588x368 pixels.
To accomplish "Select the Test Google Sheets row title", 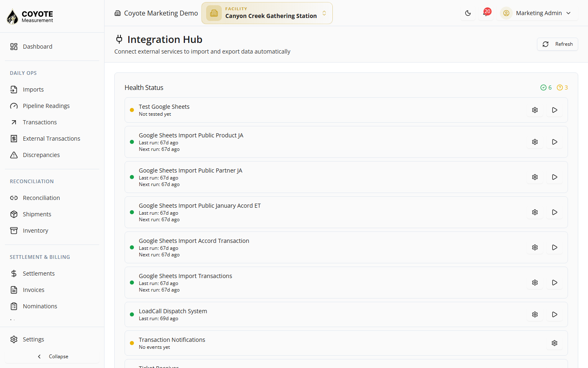I will click(164, 107).
